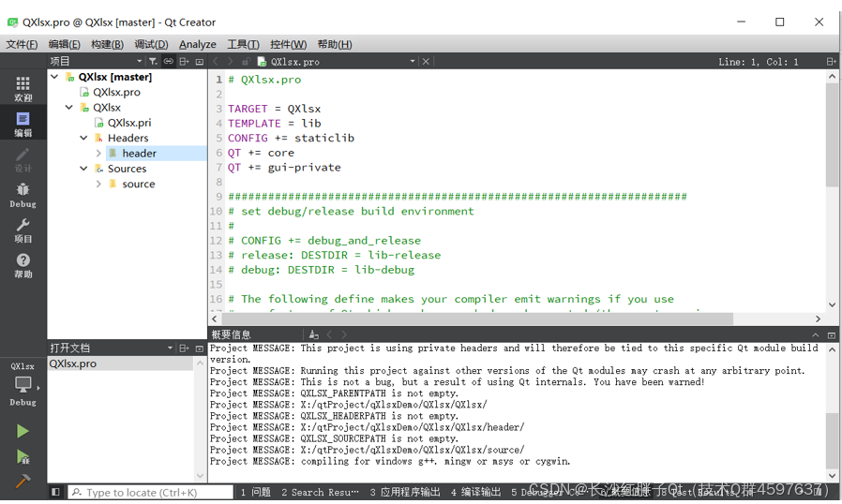Switch to Edit mode in sidebar
Screen dimensions: 842x504
[x=23, y=124]
